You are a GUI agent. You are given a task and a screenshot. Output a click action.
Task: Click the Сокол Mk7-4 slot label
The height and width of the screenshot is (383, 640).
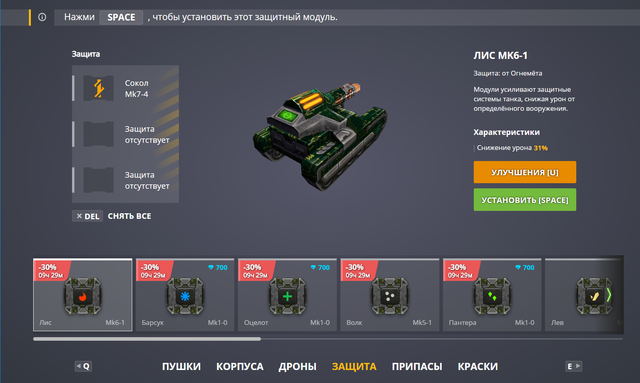[137, 89]
